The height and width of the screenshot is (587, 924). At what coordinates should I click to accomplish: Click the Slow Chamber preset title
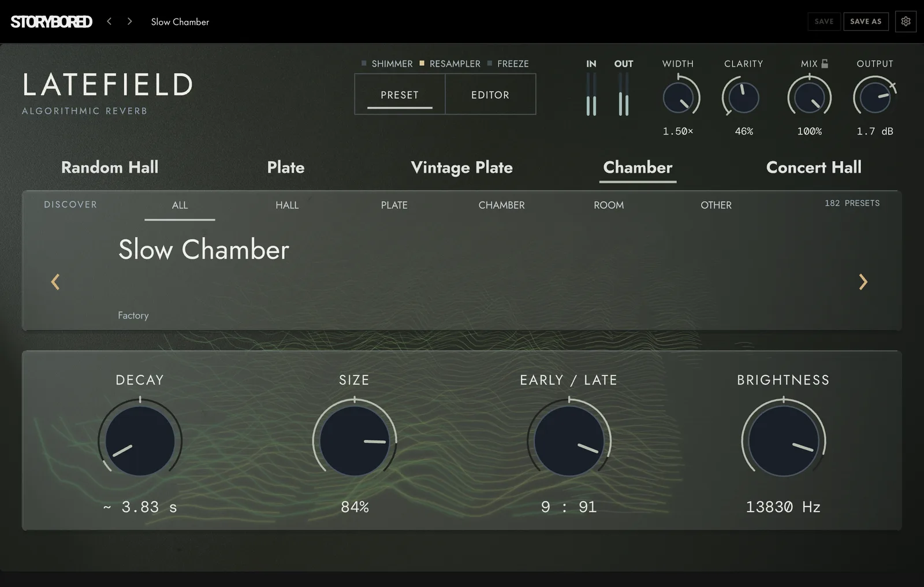(204, 250)
